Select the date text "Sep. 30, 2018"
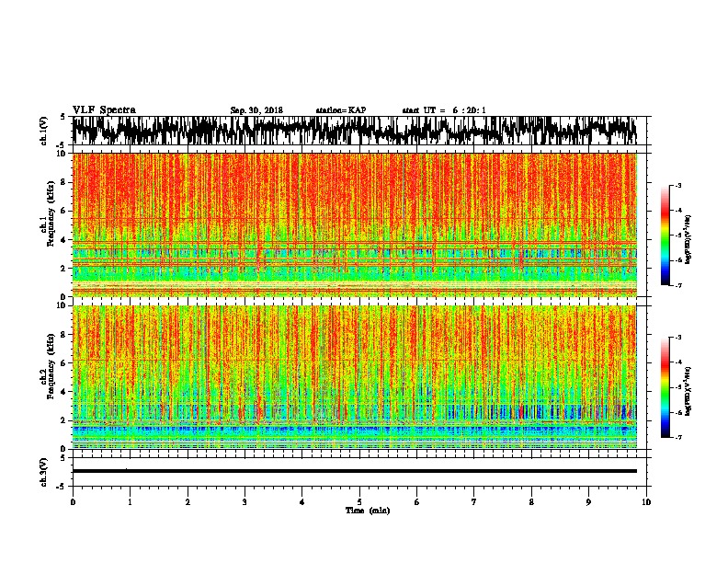728x563 pixels. [256, 110]
